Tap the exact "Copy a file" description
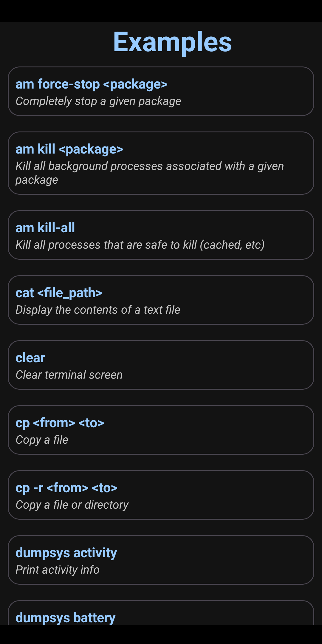The image size is (322, 644). [42, 440]
